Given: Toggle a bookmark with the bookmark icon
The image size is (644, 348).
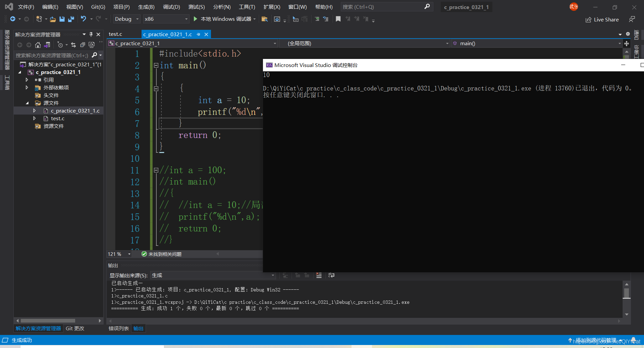Looking at the screenshot, I should pos(338,19).
